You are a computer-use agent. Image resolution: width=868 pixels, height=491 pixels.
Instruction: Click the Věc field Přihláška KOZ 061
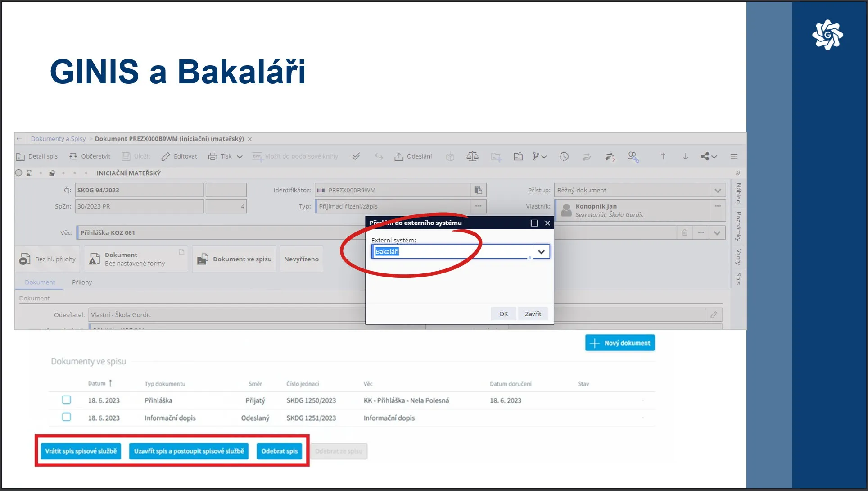(x=221, y=232)
